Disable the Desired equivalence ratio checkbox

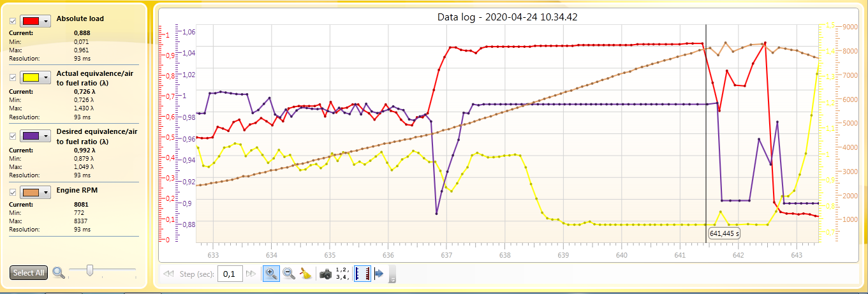point(13,136)
